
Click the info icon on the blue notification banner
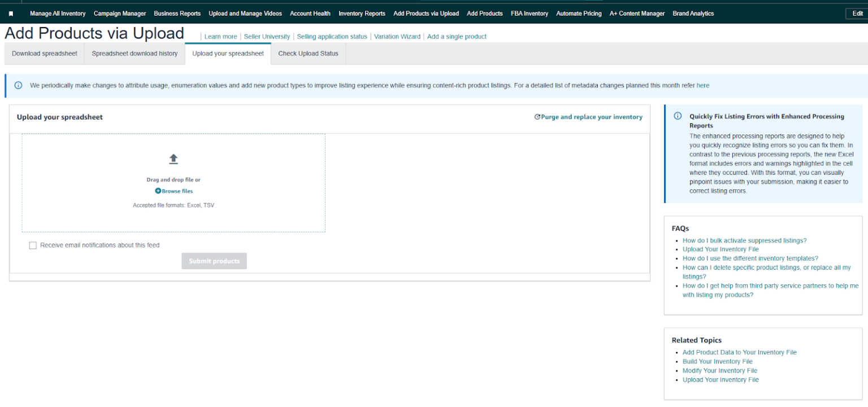[x=17, y=85]
